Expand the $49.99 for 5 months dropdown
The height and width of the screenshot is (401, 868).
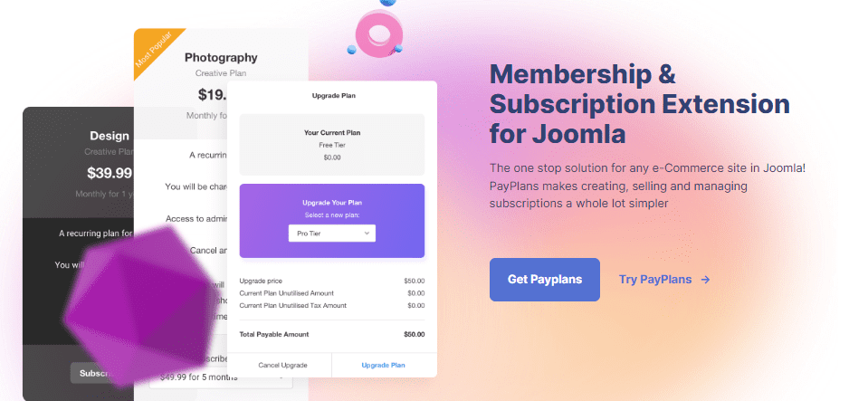pyautogui.click(x=226, y=377)
